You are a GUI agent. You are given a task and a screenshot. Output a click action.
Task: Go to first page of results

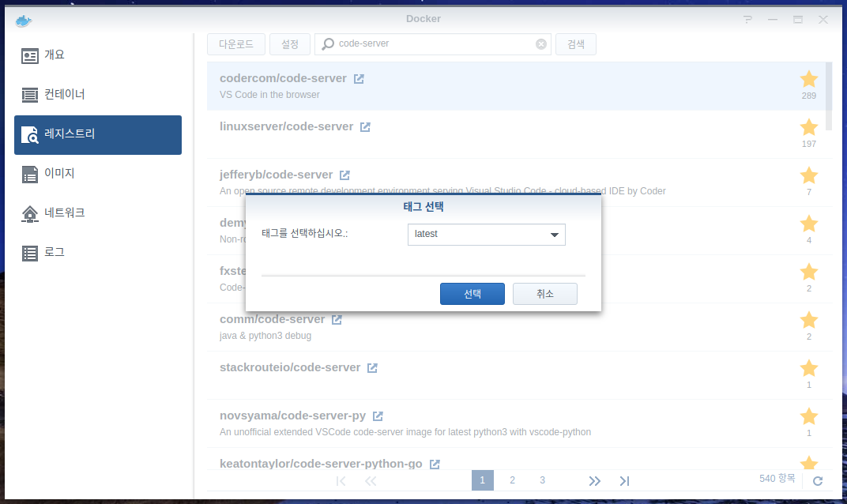341,481
